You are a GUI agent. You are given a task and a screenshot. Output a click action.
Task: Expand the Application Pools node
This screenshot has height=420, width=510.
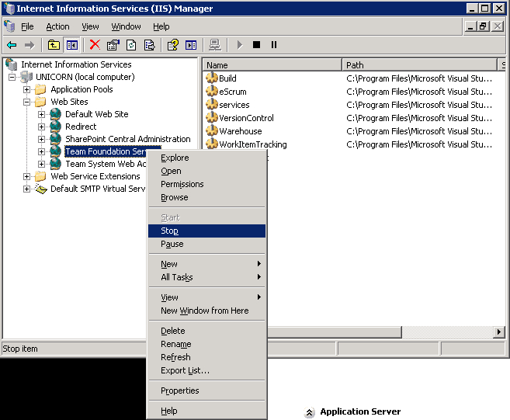click(27, 89)
